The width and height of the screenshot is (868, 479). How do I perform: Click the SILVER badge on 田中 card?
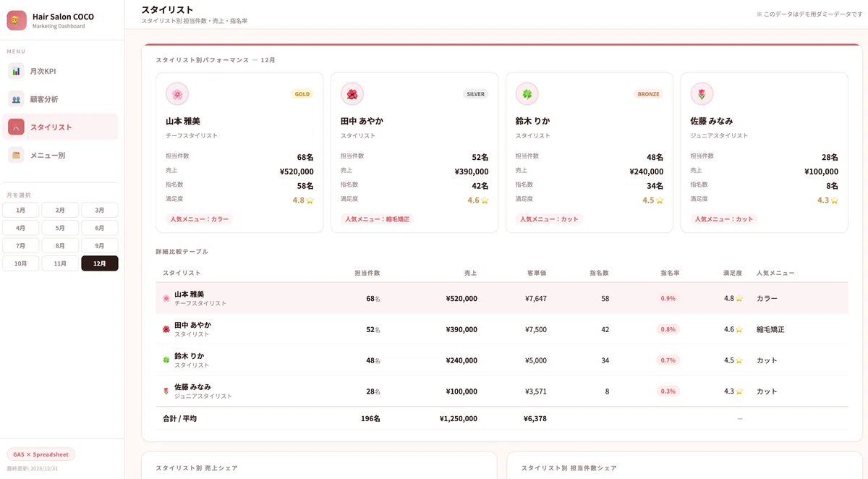475,94
